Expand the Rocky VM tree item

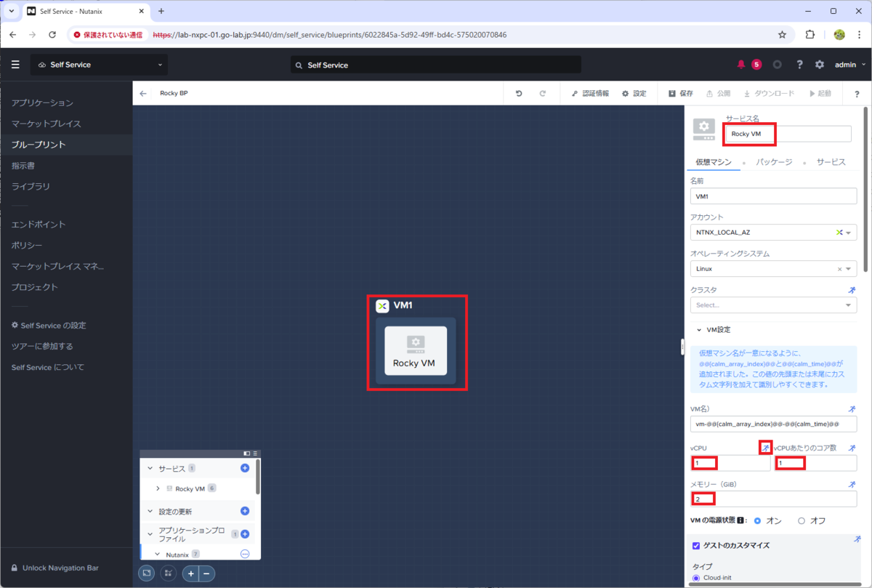coord(158,488)
